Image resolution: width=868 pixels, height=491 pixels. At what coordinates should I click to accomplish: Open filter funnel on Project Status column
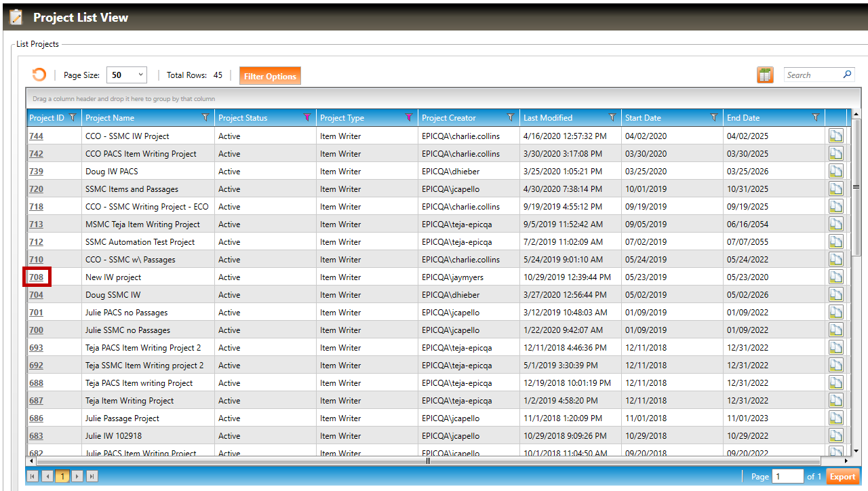307,118
